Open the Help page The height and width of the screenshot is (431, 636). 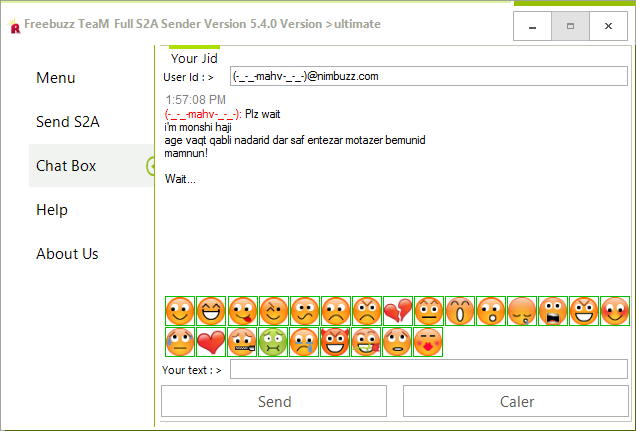click(x=52, y=210)
